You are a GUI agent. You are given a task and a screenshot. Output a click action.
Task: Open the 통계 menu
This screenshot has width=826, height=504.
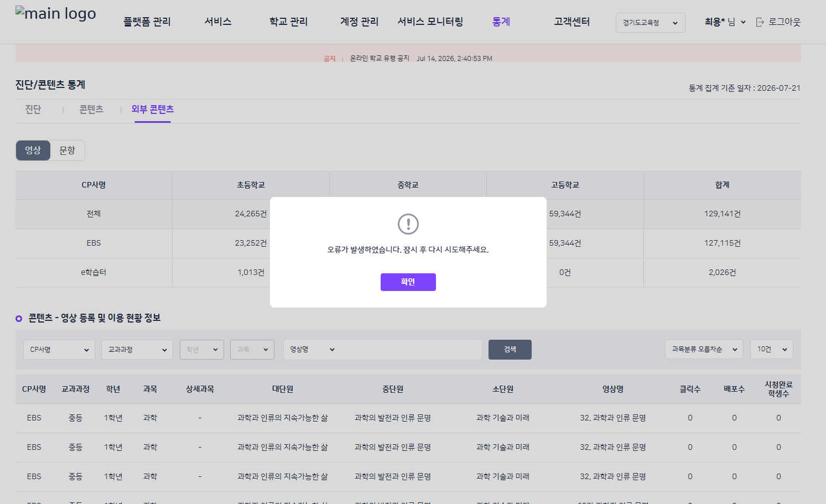pos(501,22)
